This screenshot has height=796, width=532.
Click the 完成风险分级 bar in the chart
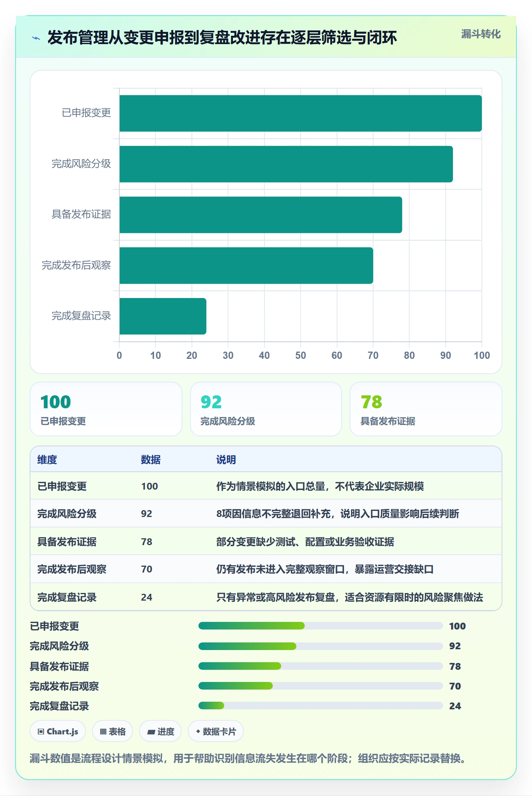click(286, 164)
